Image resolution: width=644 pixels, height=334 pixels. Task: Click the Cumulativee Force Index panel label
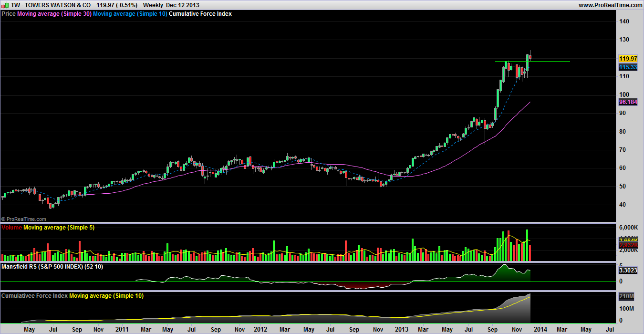point(34,296)
